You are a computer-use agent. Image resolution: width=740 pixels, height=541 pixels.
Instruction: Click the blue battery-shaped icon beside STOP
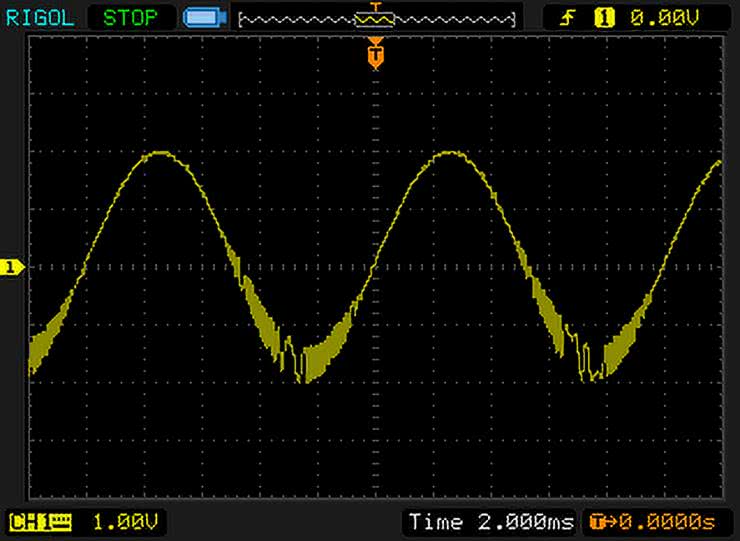(203, 18)
